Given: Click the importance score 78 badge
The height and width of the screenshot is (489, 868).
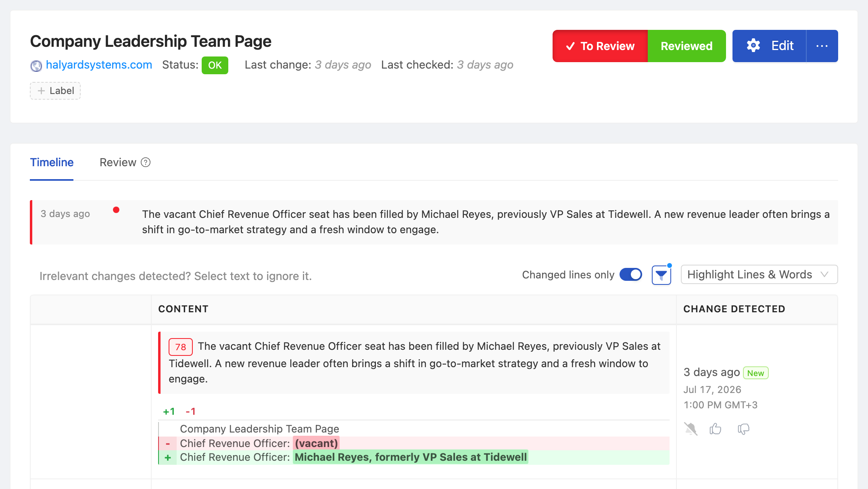Looking at the screenshot, I should point(180,347).
